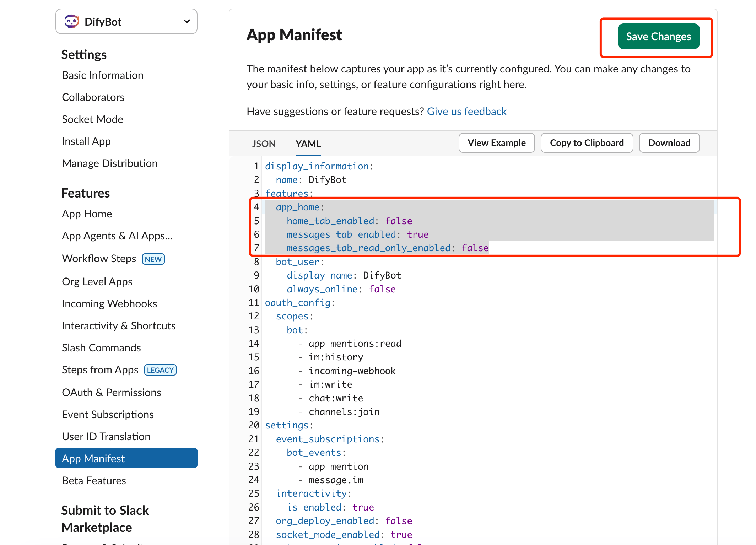
Task: Click the NEW badge beside Workflow Steps
Action: [153, 259]
